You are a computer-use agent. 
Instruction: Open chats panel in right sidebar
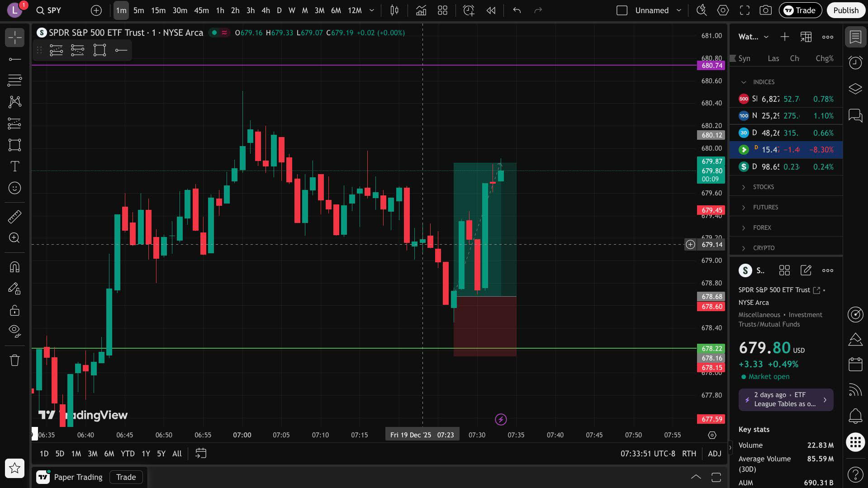855,115
